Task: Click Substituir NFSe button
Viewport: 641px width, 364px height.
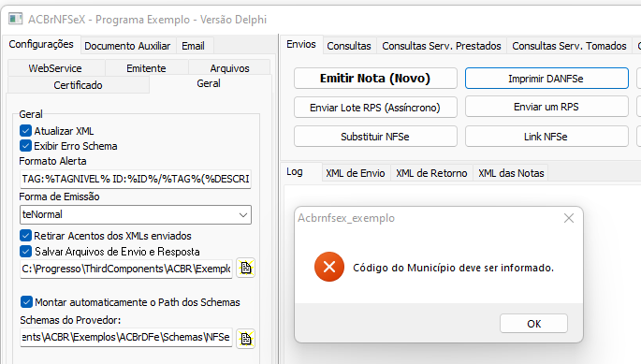Action: click(x=375, y=137)
